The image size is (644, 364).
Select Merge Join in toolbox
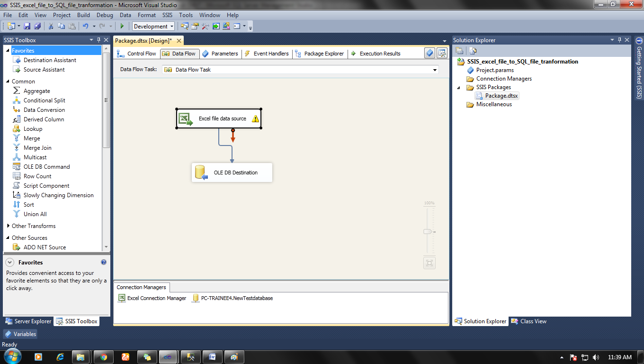point(37,148)
